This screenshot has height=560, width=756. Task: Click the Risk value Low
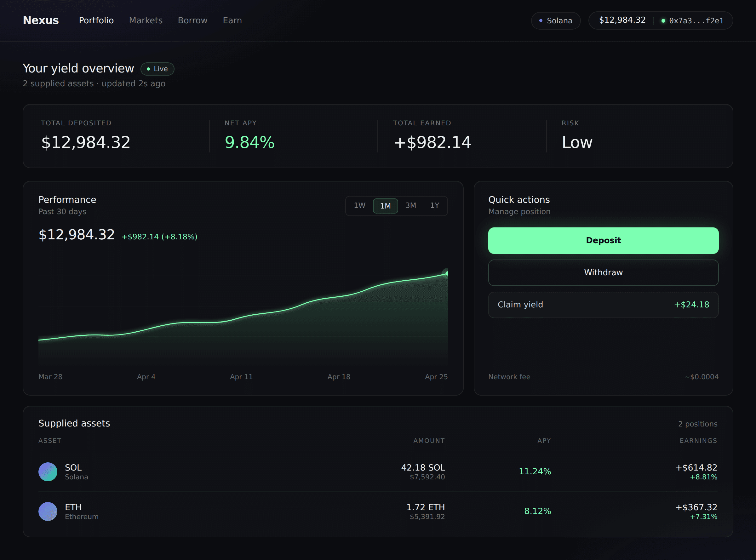[577, 142]
